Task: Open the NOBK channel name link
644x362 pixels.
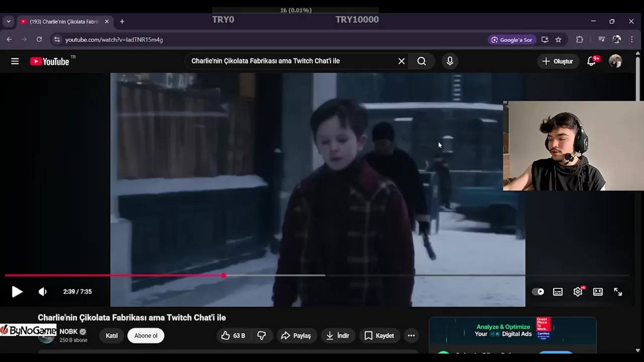Action: 68,332
